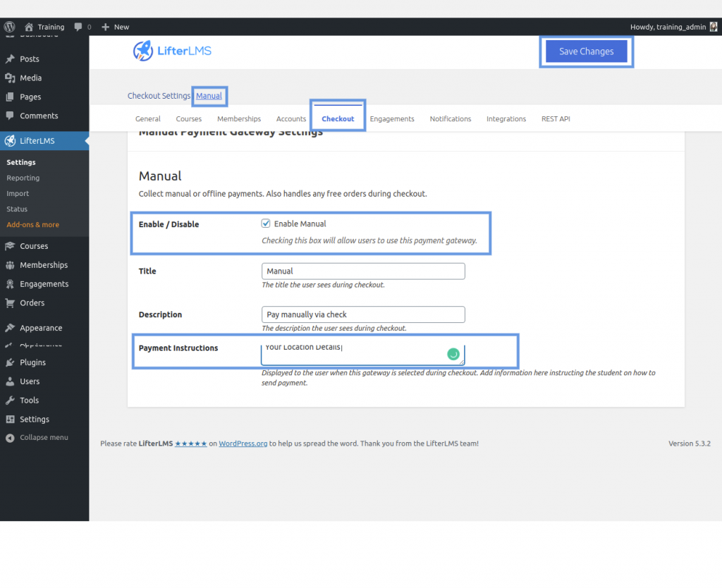Click the five-star rating link
Viewport: 722px width, 588px height.
click(x=190, y=443)
